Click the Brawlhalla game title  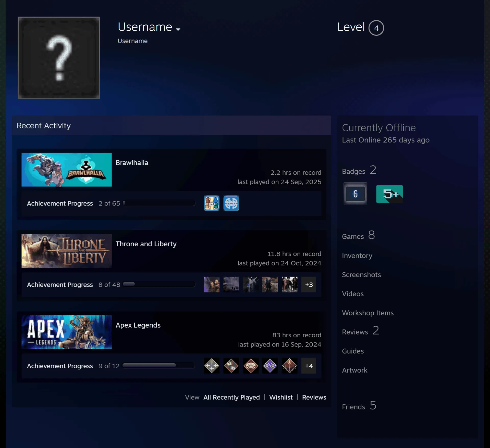(x=132, y=163)
